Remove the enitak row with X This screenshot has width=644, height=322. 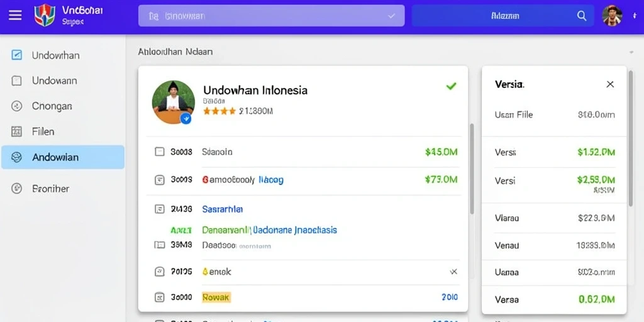453,272
